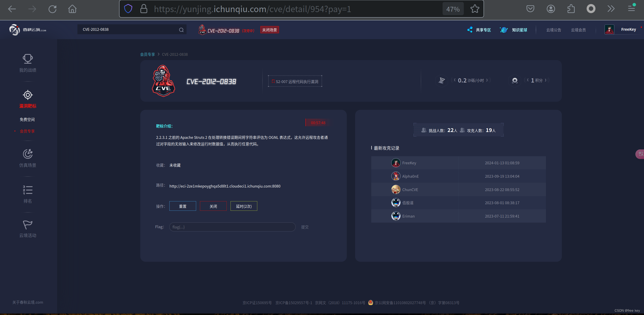The width and height of the screenshot is (644, 315).
Task: Toggle the browser tracking protection shield
Action: 128,9
